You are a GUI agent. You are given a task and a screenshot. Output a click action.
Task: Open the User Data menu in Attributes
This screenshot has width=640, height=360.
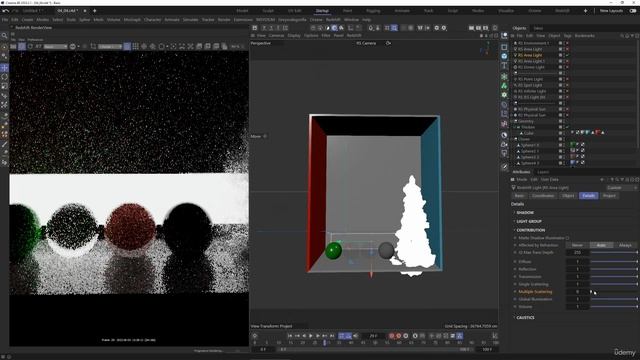coord(550,180)
